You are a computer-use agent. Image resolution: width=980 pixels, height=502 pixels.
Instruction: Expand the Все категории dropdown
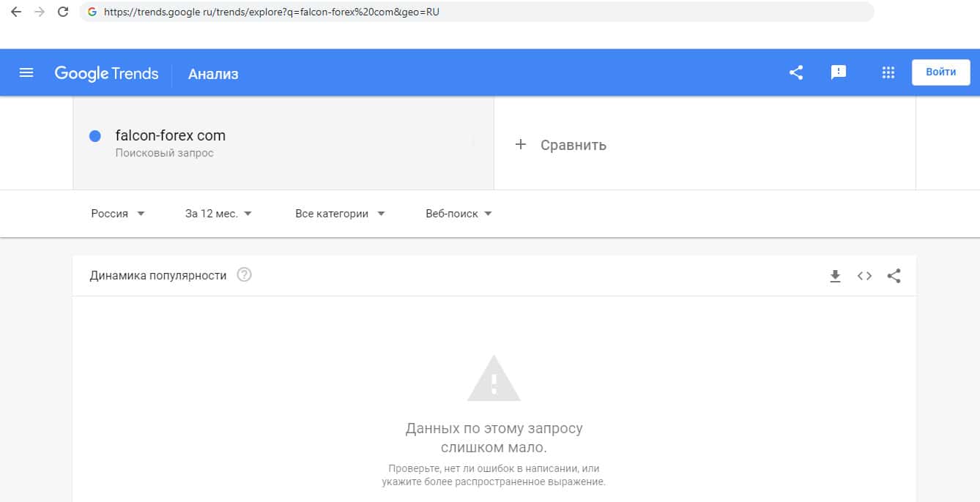coord(340,214)
